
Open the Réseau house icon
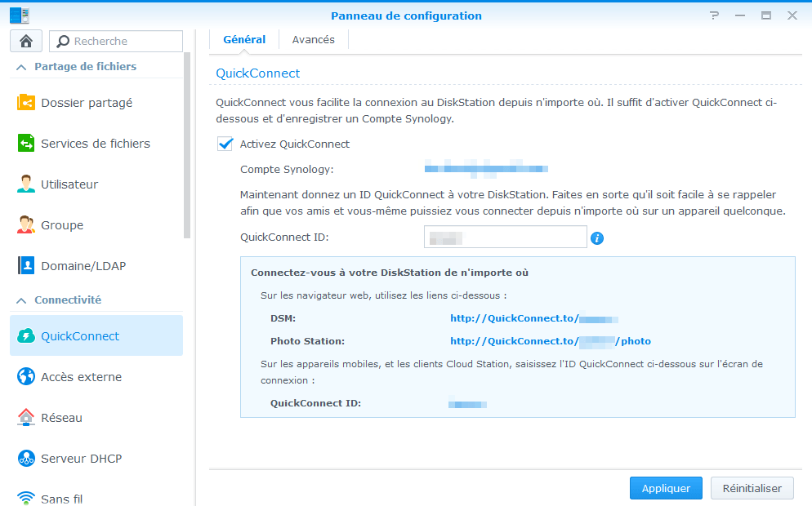pyautogui.click(x=26, y=417)
